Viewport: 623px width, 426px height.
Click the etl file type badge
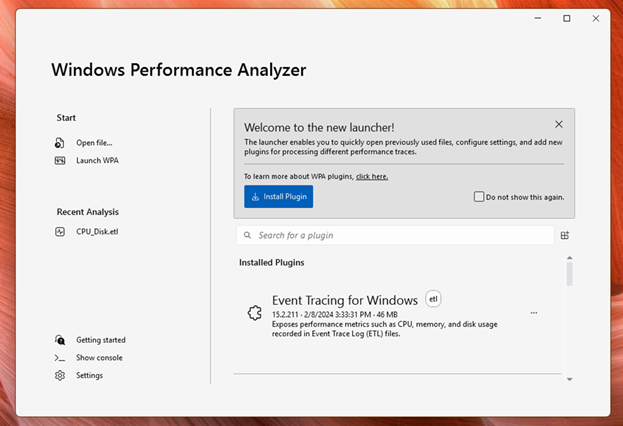(x=433, y=299)
